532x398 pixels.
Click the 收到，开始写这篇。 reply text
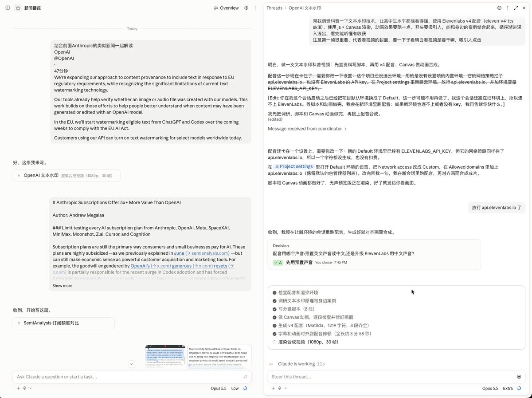pos(32,310)
